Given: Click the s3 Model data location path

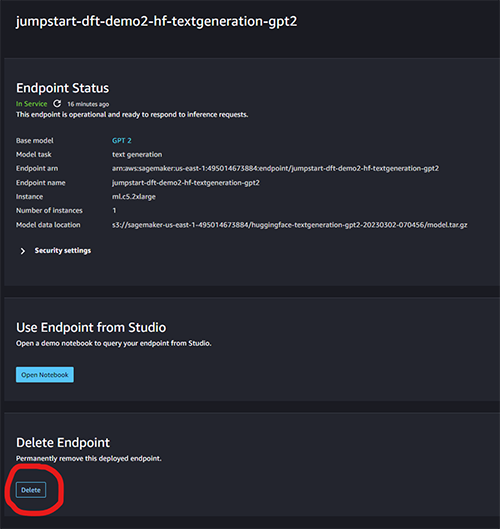Looking at the screenshot, I should [x=290, y=225].
